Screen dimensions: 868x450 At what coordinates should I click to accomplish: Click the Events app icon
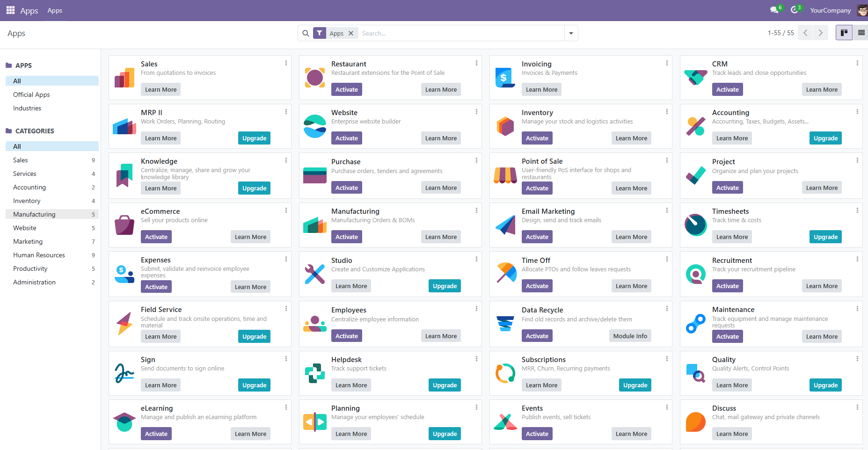point(505,422)
